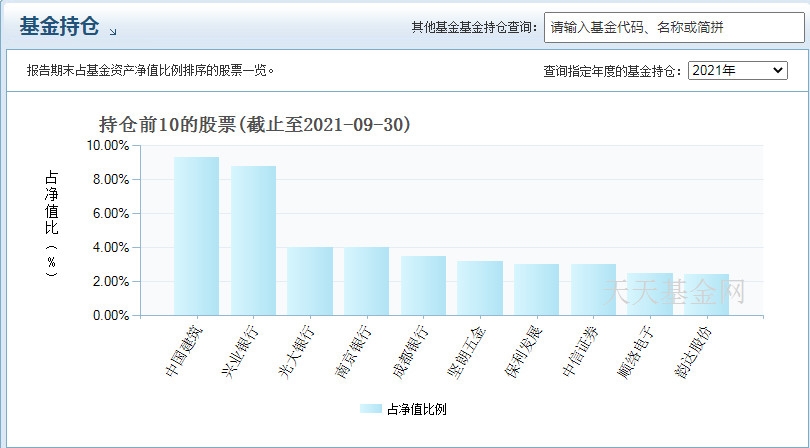Click the 中信证券 bar
The image size is (810, 448).
coord(593,290)
